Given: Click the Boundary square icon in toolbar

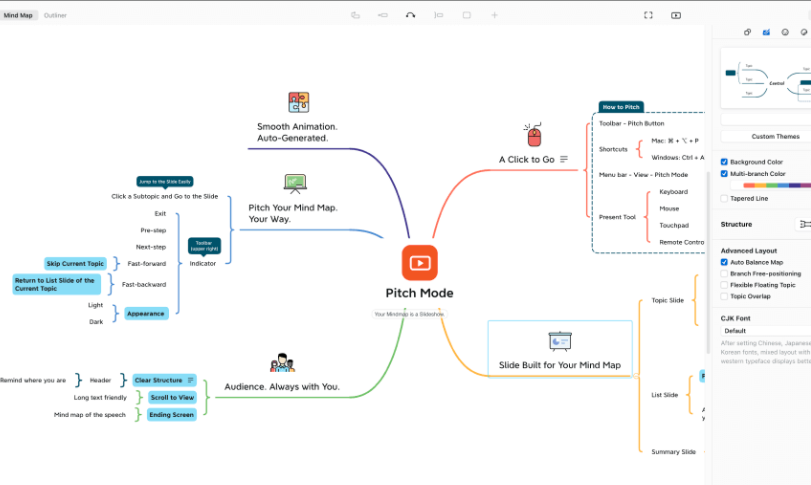Looking at the screenshot, I should point(466,15).
